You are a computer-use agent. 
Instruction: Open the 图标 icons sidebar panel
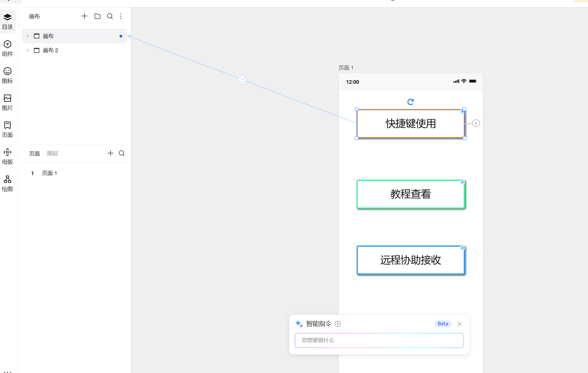(x=8, y=75)
